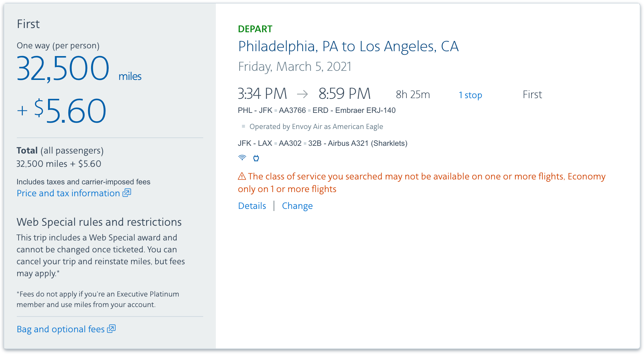
Task: Click the power outlet amenity icon
Action: 256,158
